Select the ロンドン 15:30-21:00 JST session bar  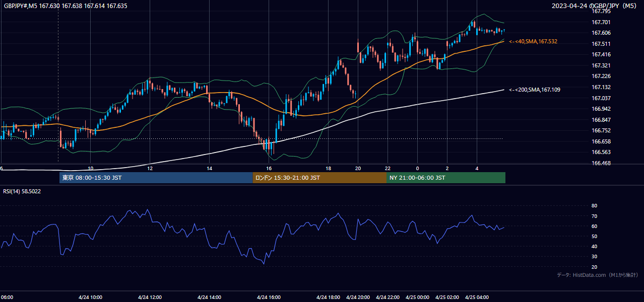click(x=320, y=178)
